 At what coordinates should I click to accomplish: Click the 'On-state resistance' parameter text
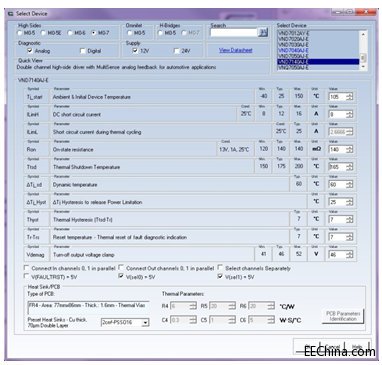click(x=73, y=149)
